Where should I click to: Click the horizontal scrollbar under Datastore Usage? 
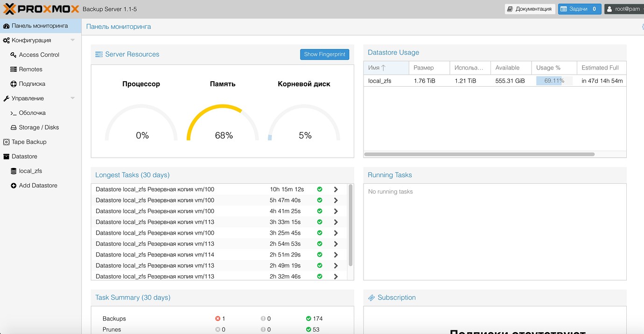(481, 153)
